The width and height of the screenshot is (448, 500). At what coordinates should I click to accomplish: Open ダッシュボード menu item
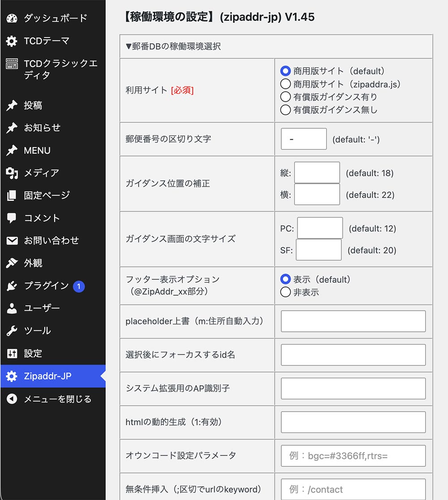[x=53, y=18]
